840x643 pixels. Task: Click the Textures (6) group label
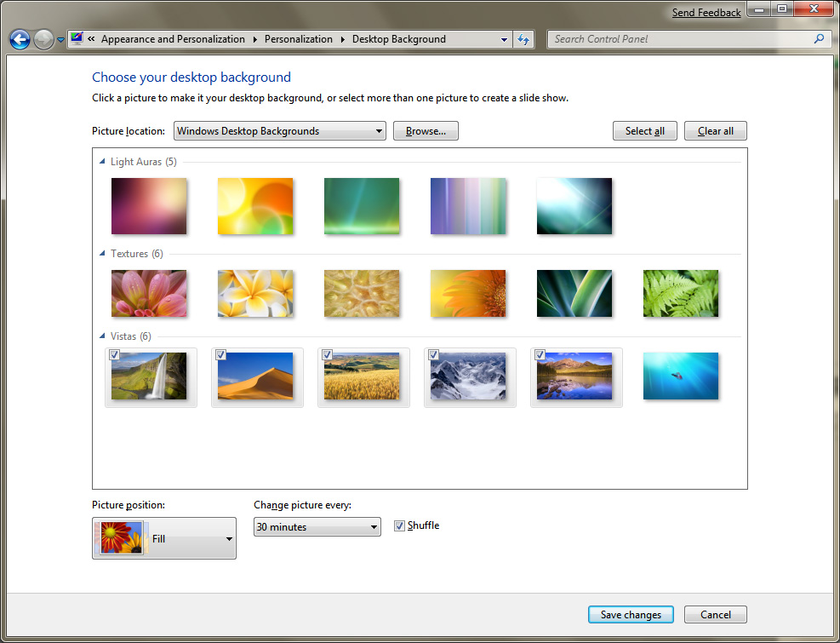137,253
